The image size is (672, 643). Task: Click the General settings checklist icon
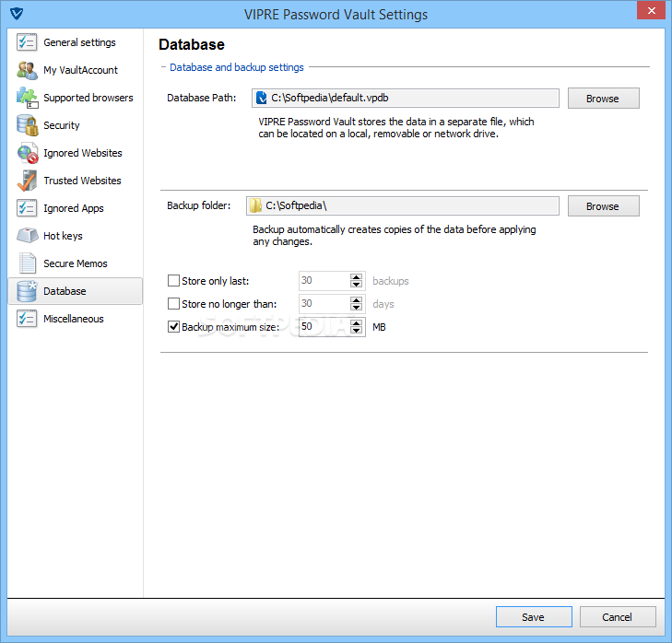(27, 42)
